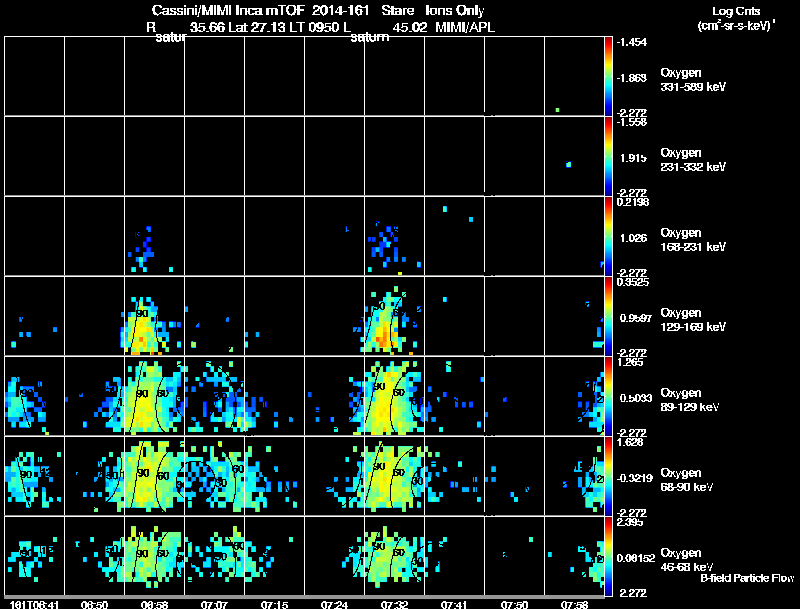Open the 46-68 keV image panel at 07:07
The image size is (800, 609).
pyautogui.click(x=214, y=556)
